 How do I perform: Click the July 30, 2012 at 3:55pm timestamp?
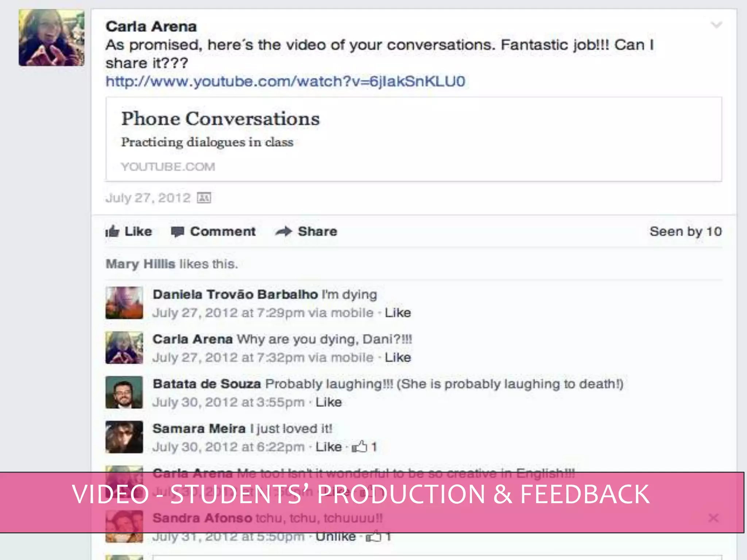[x=228, y=402]
